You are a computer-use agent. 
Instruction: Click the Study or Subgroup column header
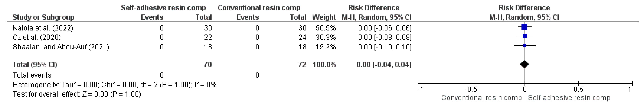point(43,17)
